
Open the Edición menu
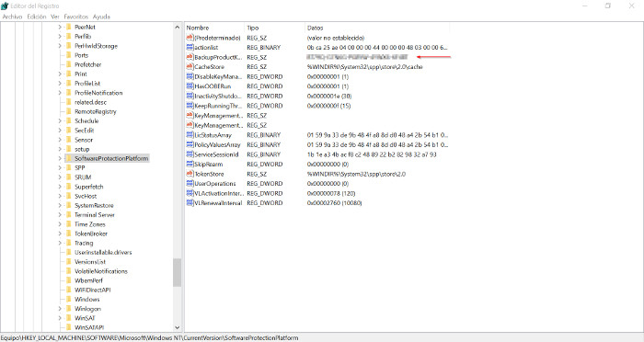coord(37,17)
